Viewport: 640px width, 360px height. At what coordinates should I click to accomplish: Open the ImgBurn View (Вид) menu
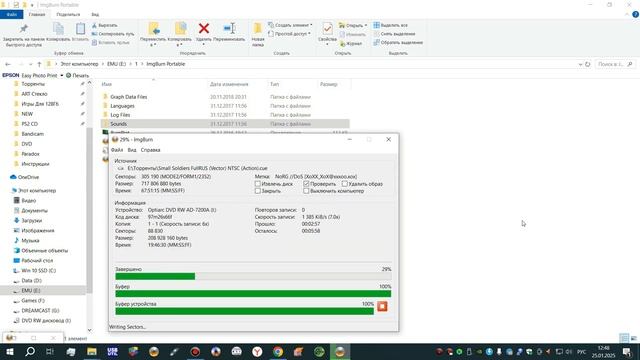coord(132,150)
